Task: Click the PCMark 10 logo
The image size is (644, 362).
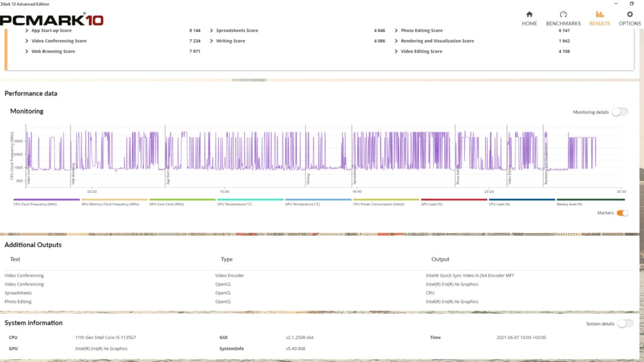Action: 52,20
